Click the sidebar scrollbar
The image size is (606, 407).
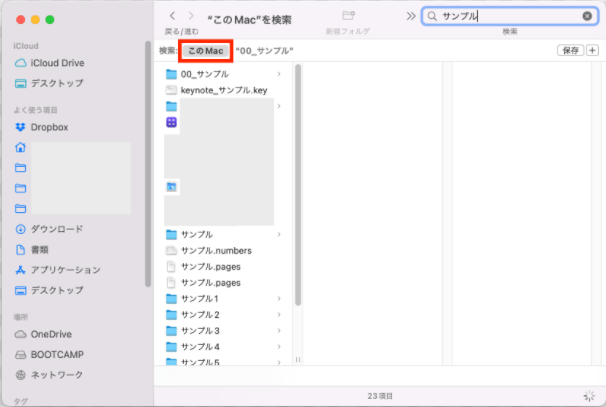(148, 164)
